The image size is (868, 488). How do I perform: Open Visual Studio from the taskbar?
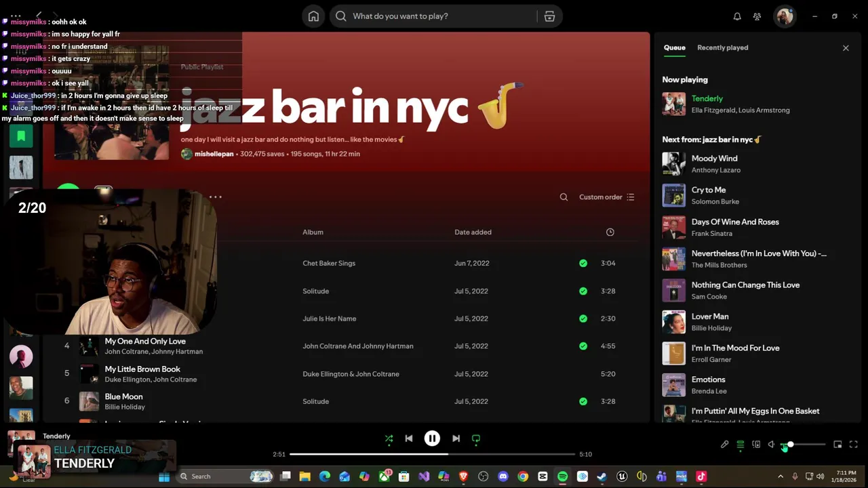(424, 476)
